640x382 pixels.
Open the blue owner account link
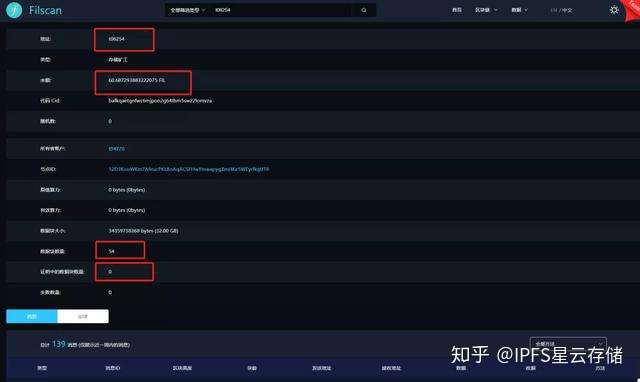(x=116, y=149)
